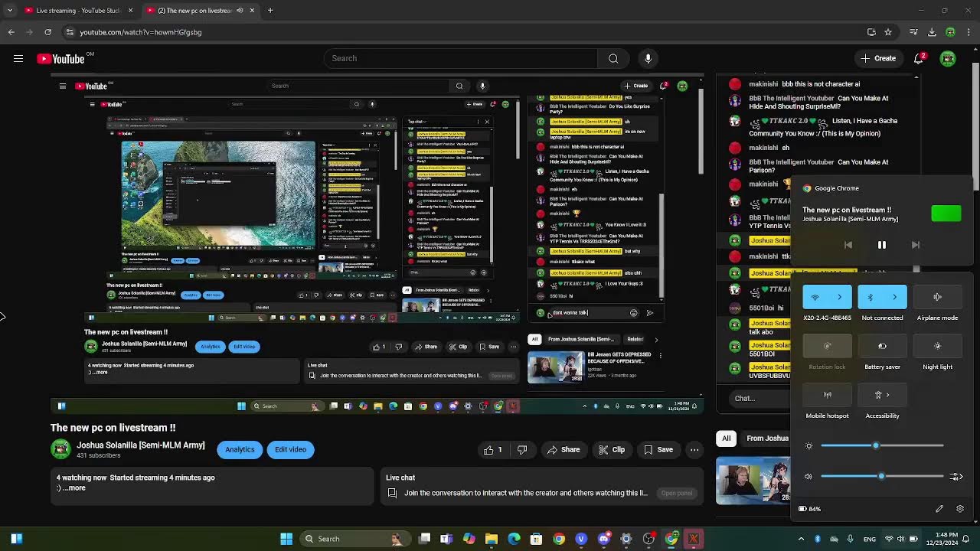Open Chrome downloads icon in the toolbar
The height and width of the screenshot is (551, 980).
(932, 32)
